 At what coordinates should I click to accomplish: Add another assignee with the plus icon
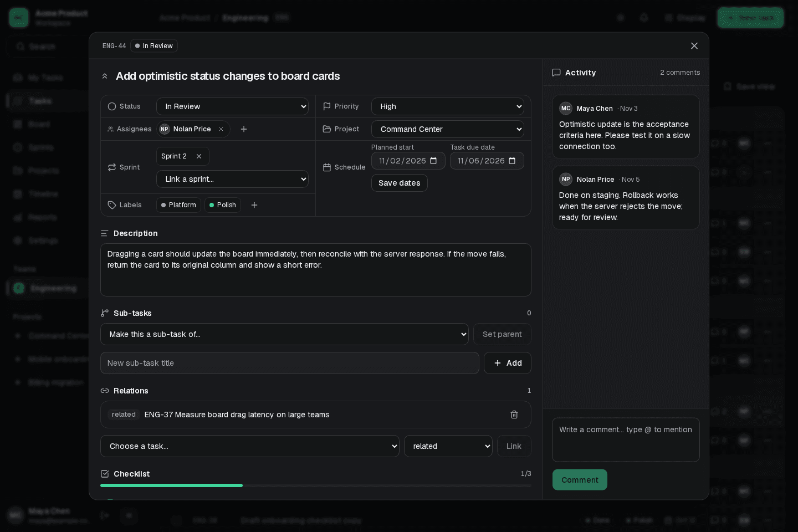[244, 129]
